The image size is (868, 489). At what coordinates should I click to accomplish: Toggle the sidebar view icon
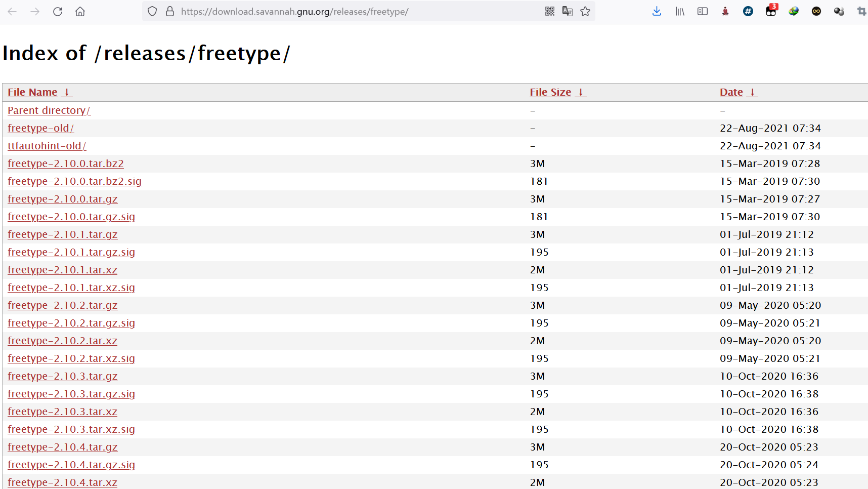[703, 11]
